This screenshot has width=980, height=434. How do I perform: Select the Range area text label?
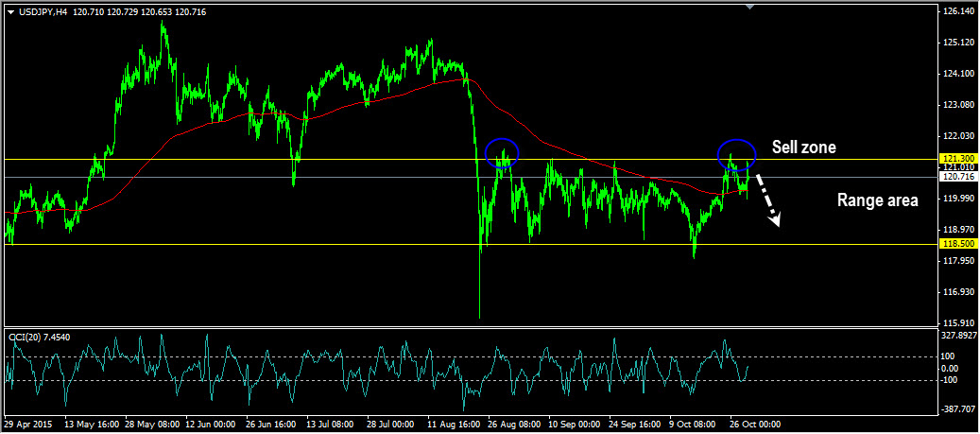point(878,200)
